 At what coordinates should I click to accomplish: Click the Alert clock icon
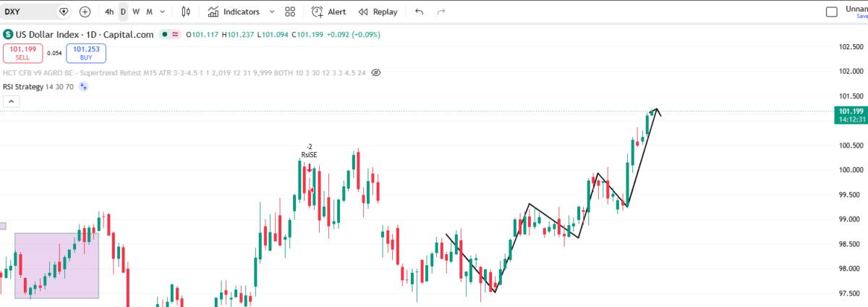point(318,12)
